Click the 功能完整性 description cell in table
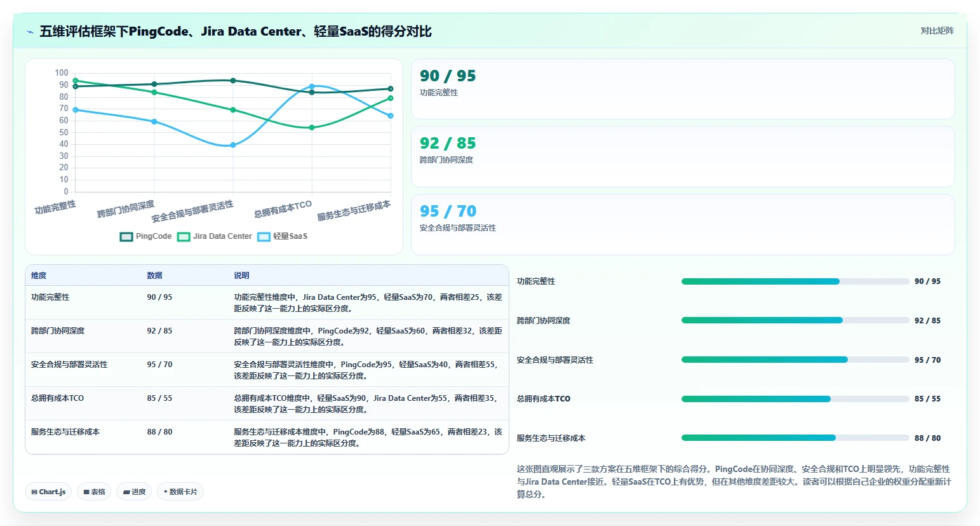Screen dimensions: 980x526 click(368, 303)
